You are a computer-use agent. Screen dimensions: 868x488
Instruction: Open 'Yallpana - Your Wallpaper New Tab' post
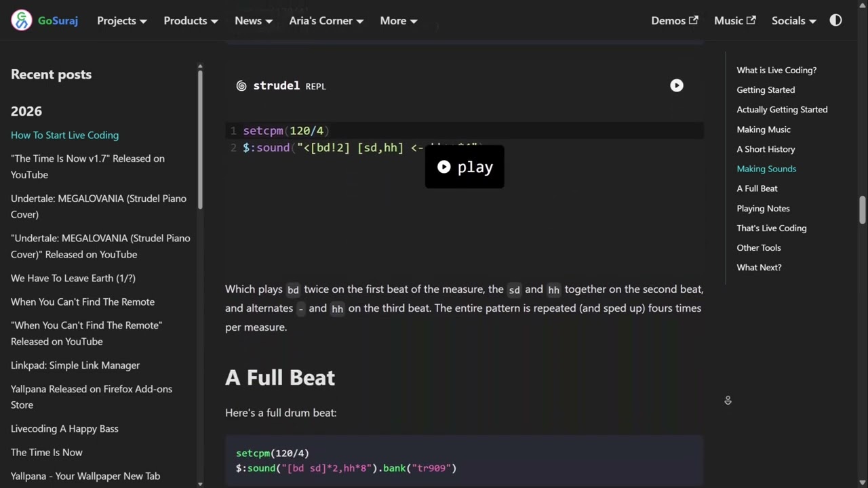[x=85, y=476]
